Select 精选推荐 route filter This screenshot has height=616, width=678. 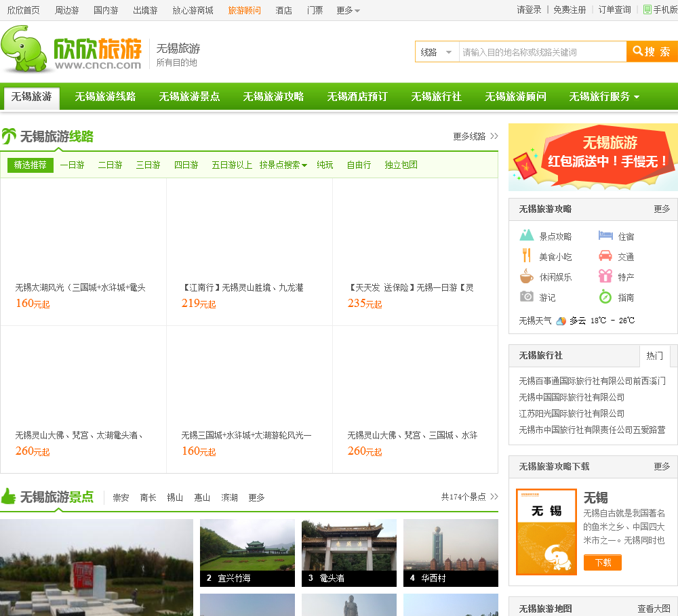31,165
